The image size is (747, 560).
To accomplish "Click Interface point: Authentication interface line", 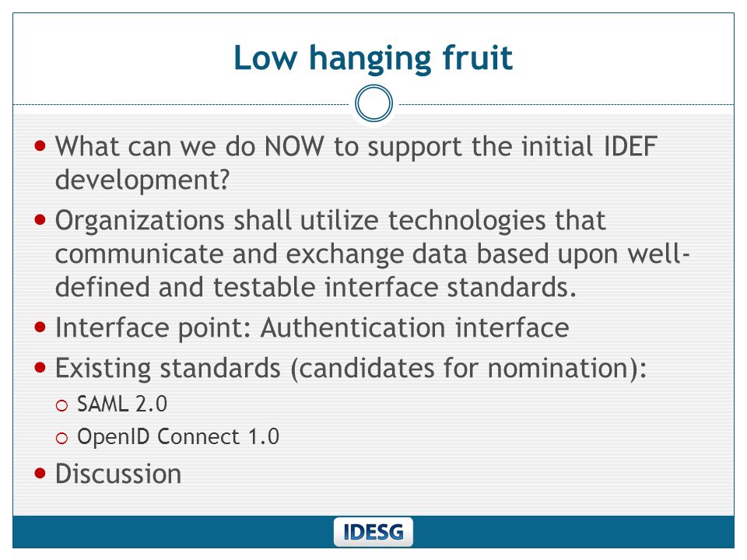I will [x=312, y=327].
